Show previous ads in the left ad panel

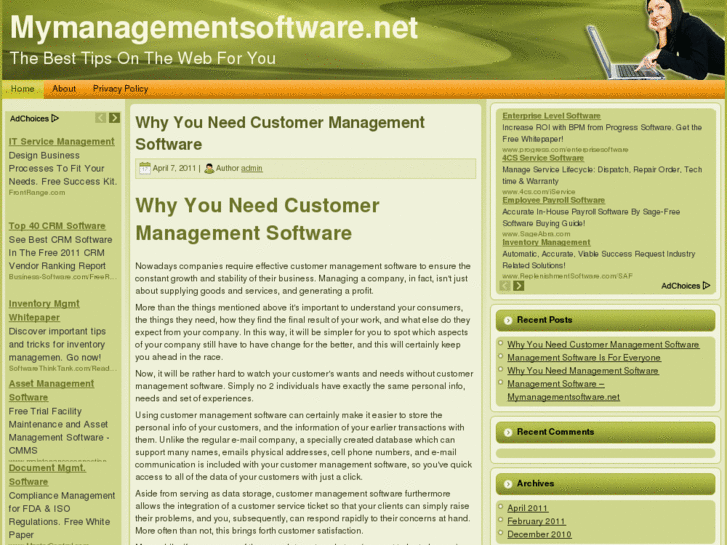(x=101, y=118)
